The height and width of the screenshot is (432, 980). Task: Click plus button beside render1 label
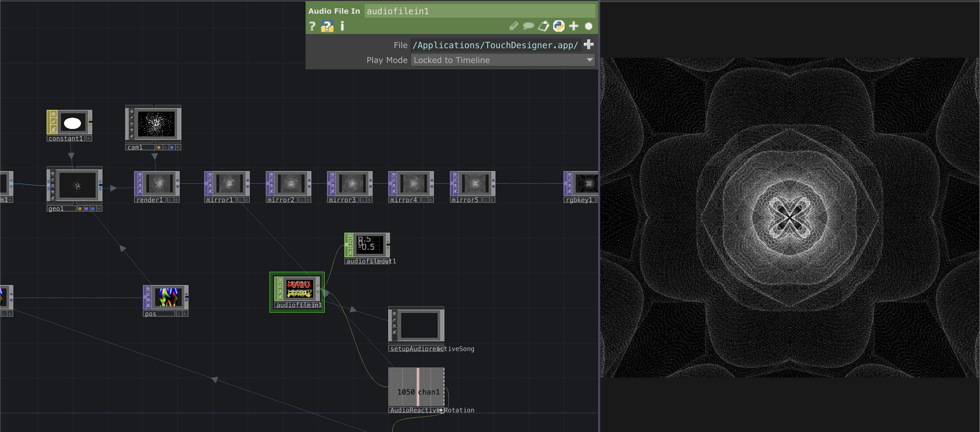tap(177, 200)
